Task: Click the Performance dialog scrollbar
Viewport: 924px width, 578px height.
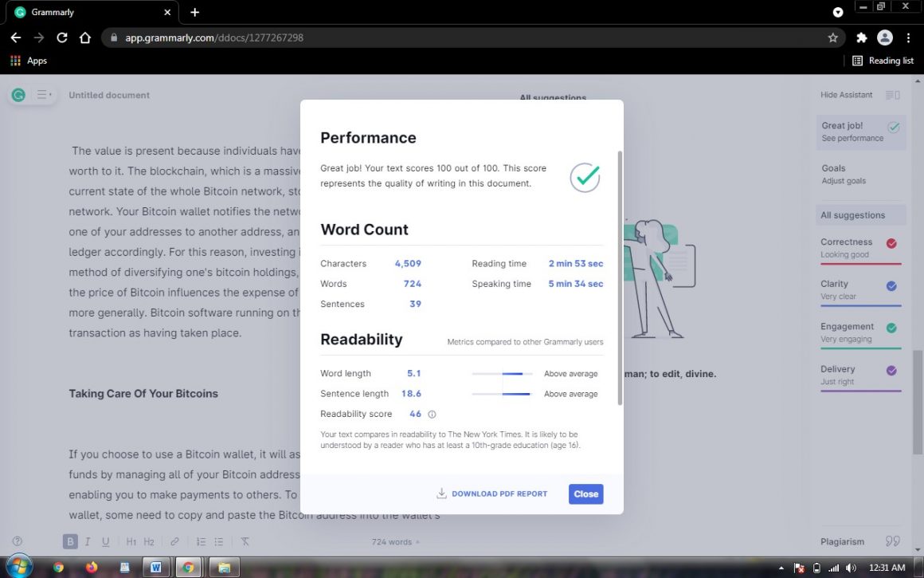Action: tap(620, 277)
